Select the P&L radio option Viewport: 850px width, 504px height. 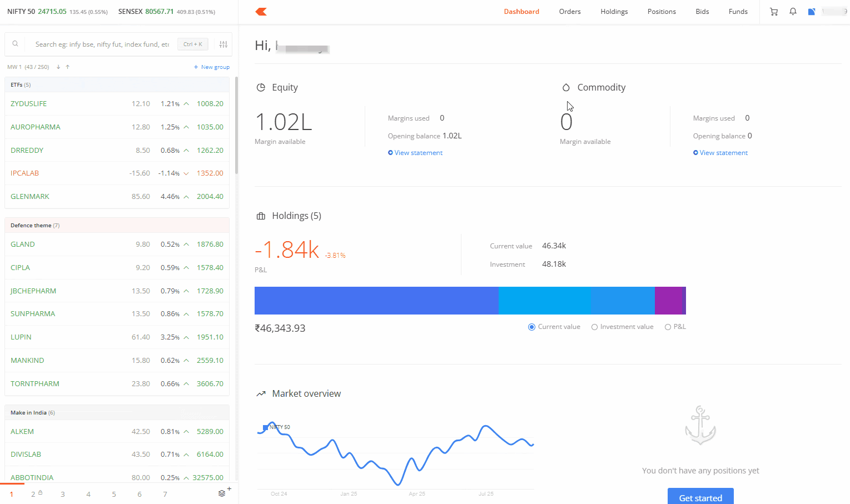(668, 327)
